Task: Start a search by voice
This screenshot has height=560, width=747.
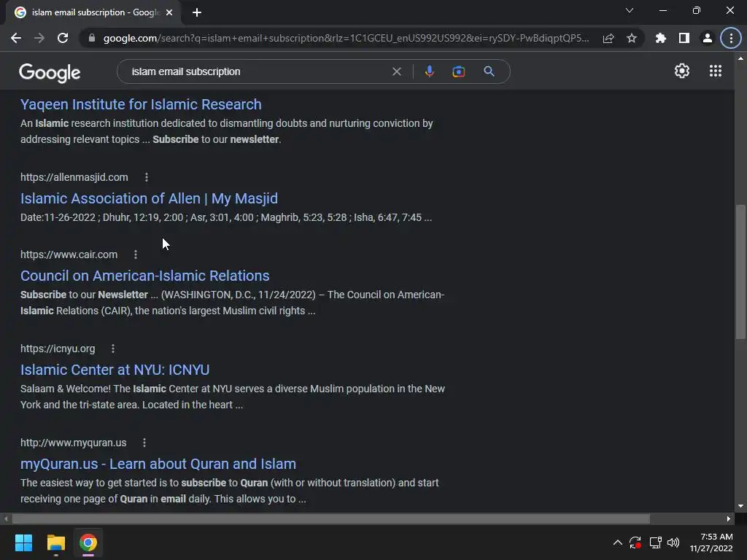Action: pyautogui.click(x=429, y=71)
